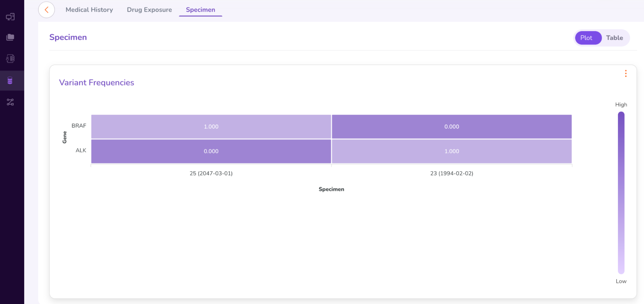Open the folders icon in sidebar
Image resolution: width=644 pixels, height=304 pixels.
tap(10, 37)
